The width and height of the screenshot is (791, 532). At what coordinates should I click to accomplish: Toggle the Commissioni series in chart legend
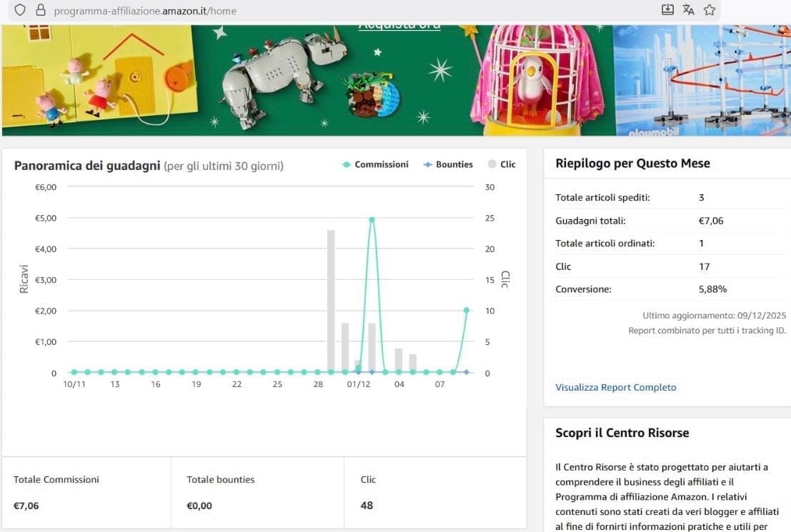click(375, 164)
